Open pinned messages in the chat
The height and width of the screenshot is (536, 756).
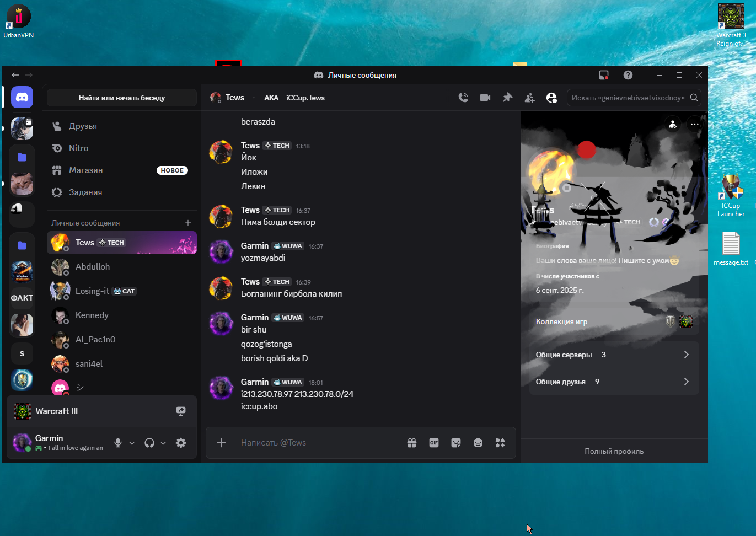point(507,98)
